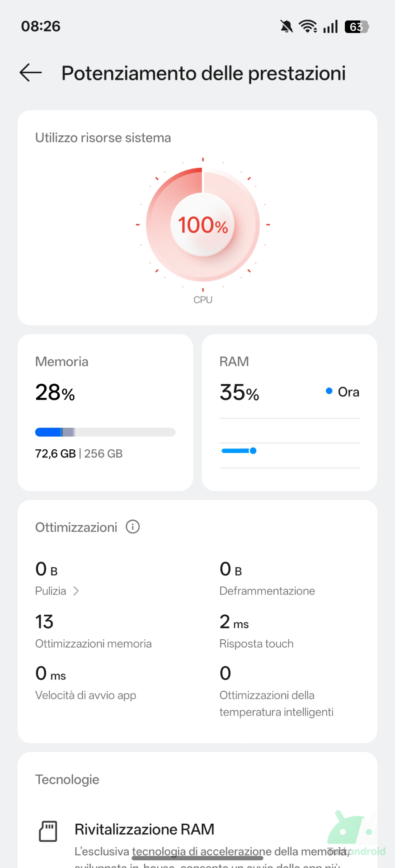Open the Pulizia cleanup link
Screen dimensions: 395x868
click(51, 591)
